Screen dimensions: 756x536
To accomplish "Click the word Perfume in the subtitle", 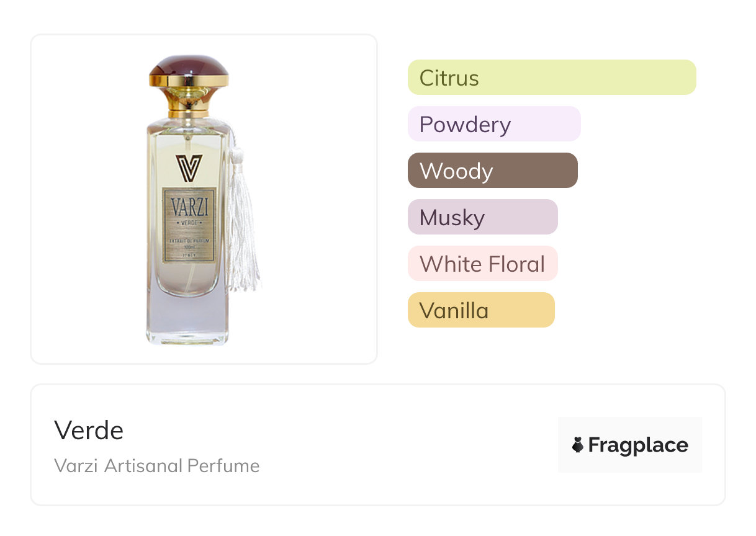I will pyautogui.click(x=223, y=465).
